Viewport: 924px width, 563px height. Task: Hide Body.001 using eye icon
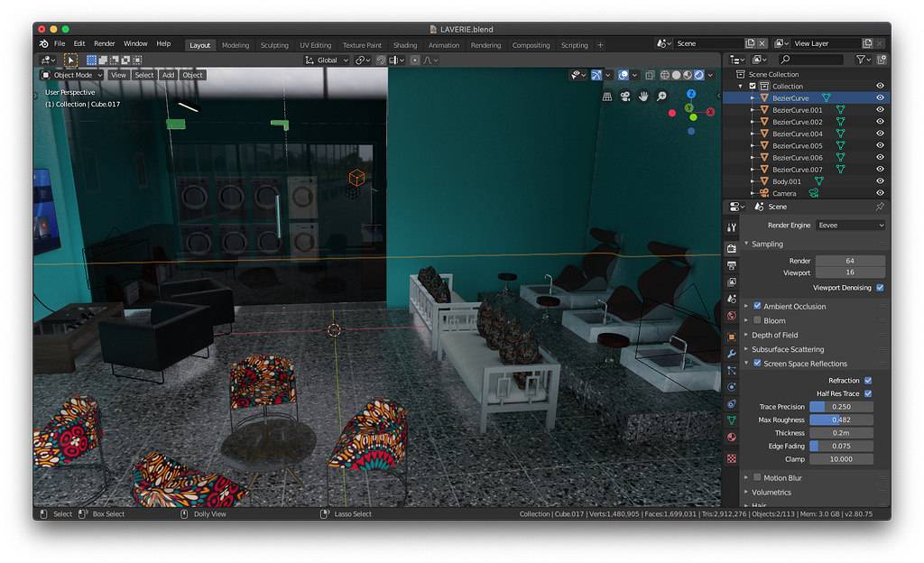[880, 180]
